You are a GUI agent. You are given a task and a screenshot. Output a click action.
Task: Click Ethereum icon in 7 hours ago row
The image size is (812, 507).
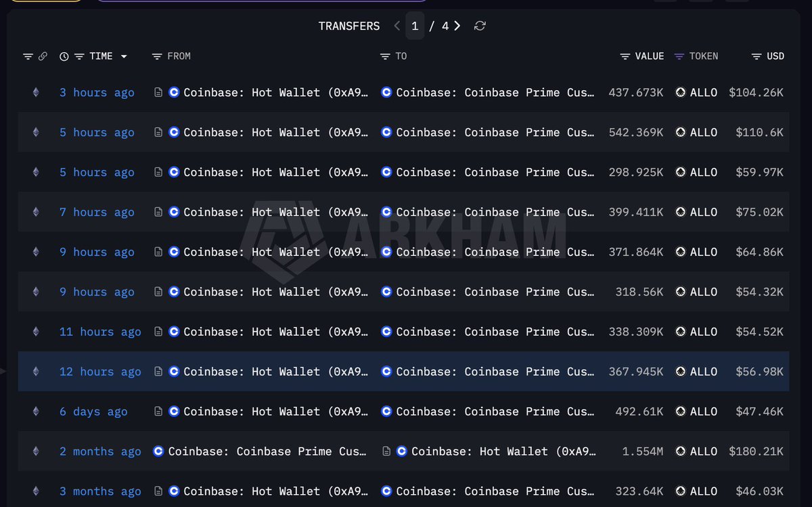pyautogui.click(x=36, y=212)
